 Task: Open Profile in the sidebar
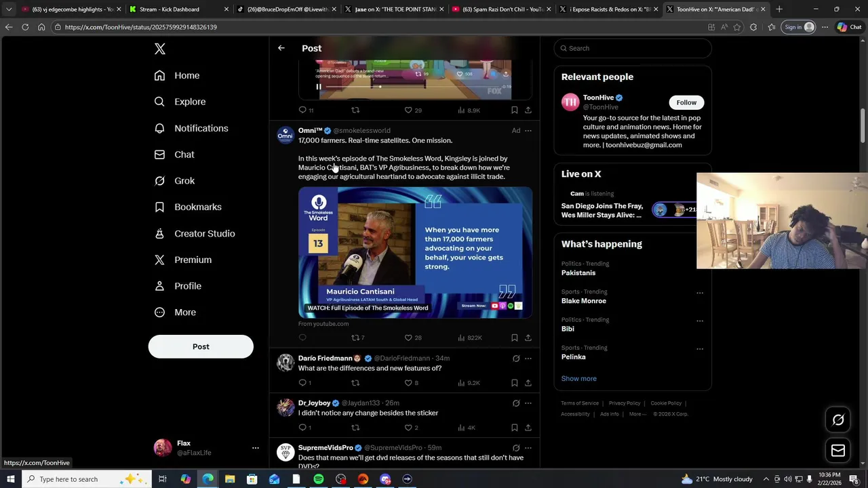pyautogui.click(x=178, y=286)
